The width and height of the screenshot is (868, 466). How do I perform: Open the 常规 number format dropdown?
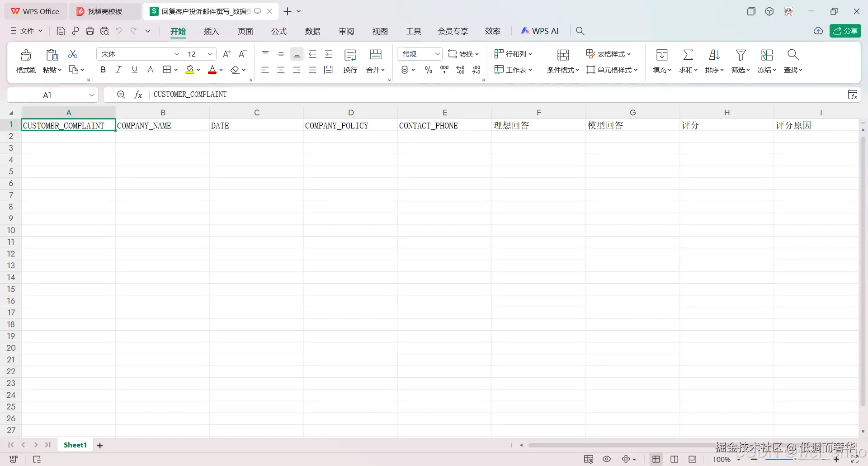tap(437, 54)
